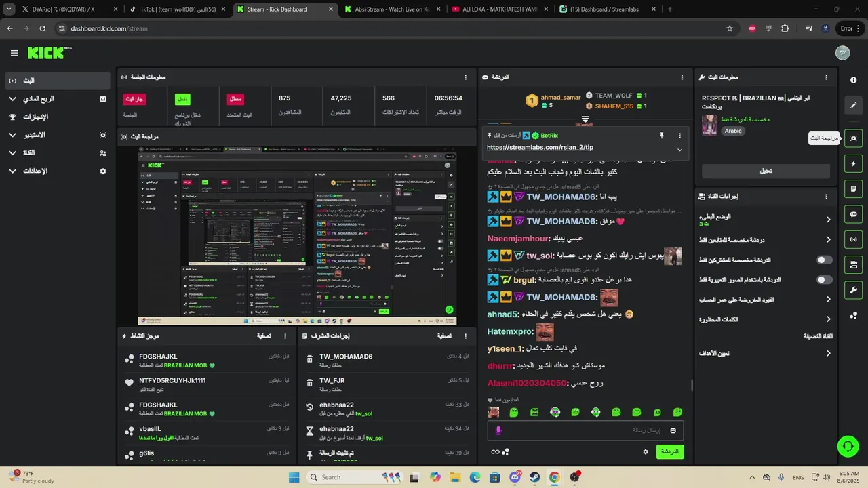Open the moderator actions panel options menu
868x488 pixels.
tap(465, 335)
